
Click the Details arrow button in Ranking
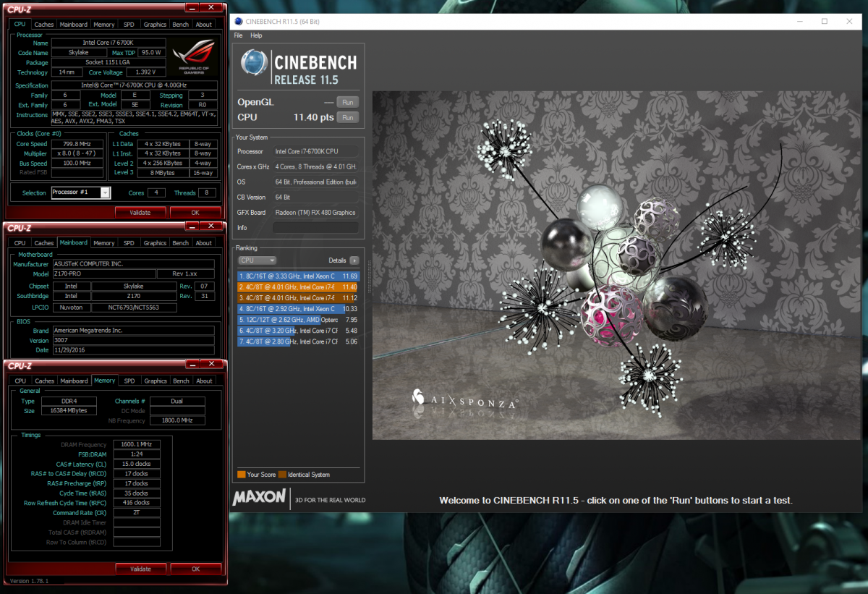click(354, 260)
